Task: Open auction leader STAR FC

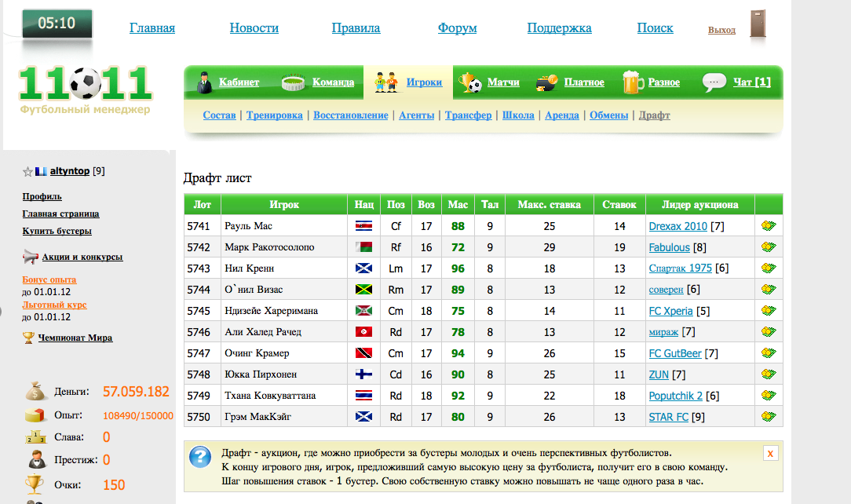Action: tap(669, 417)
